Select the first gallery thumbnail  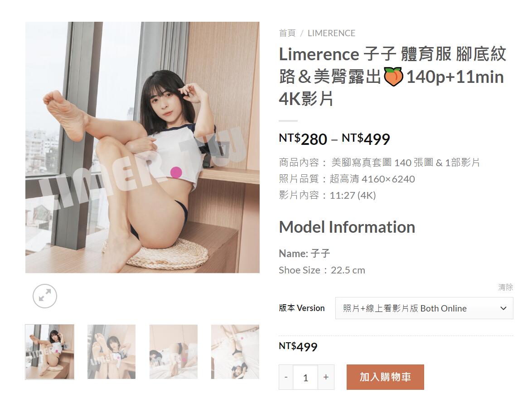49,352
